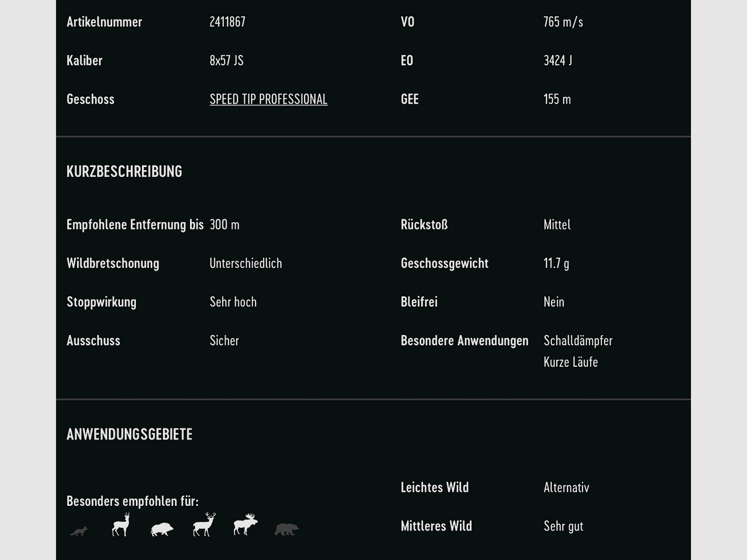Screen dimensions: 747x560
Task: Click the E0 value 3424 J
Action: 557,61
